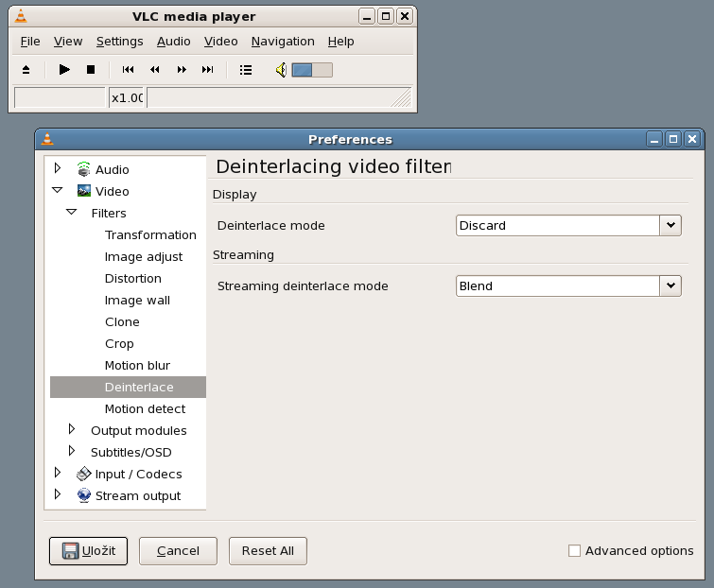Open the Deinterlace mode dropdown
This screenshot has height=588, width=714.
tap(670, 225)
